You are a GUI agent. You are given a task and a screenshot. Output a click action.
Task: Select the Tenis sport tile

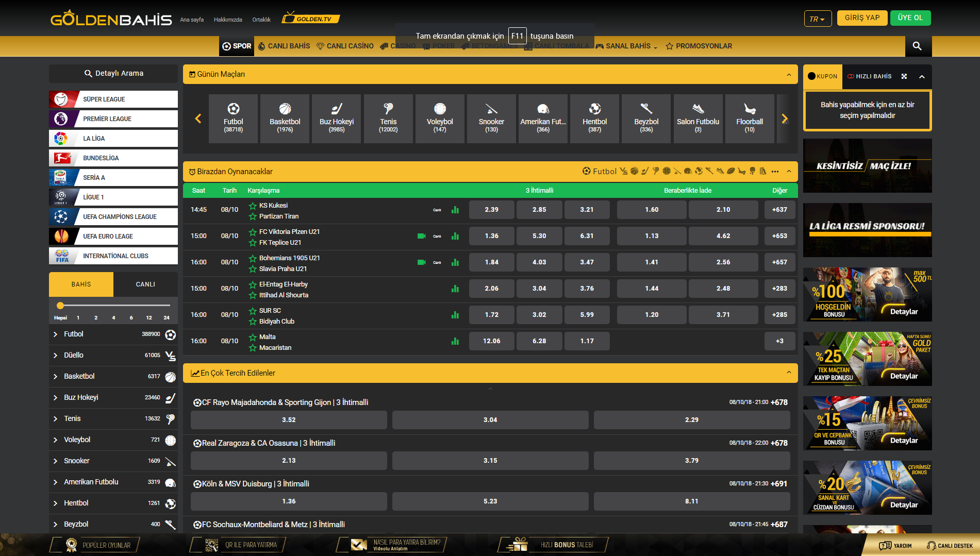click(388, 119)
